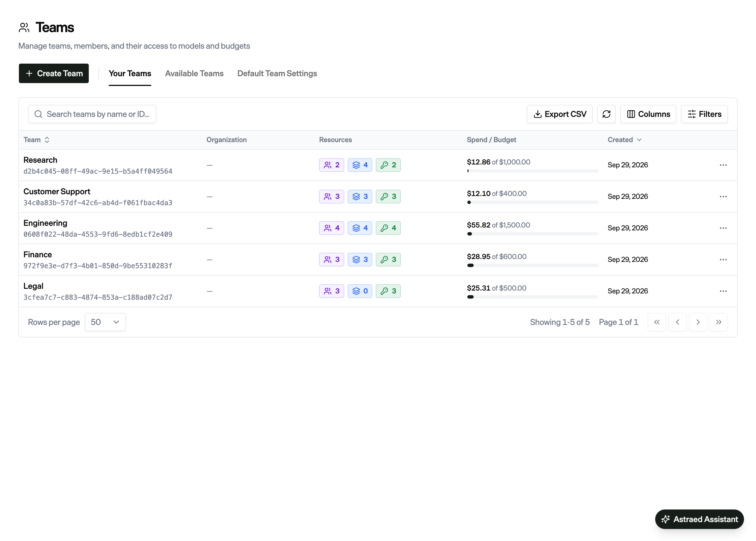756x541 pixels.
Task: Click Customer Support models count badge
Action: tap(359, 197)
